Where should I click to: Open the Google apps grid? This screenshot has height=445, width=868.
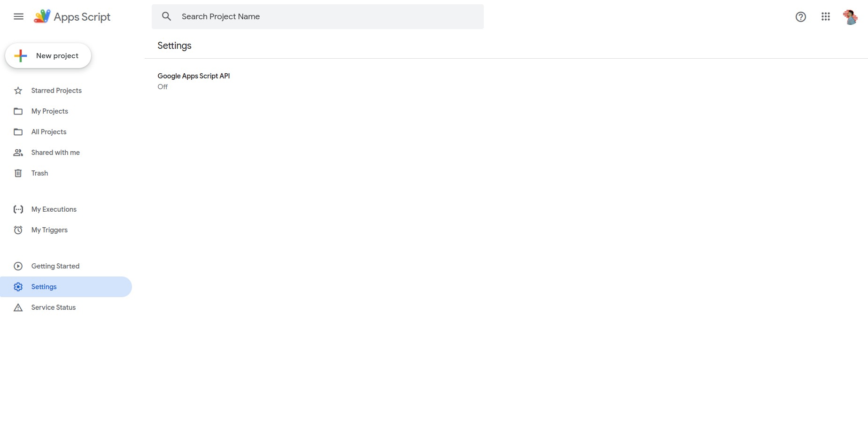826,17
